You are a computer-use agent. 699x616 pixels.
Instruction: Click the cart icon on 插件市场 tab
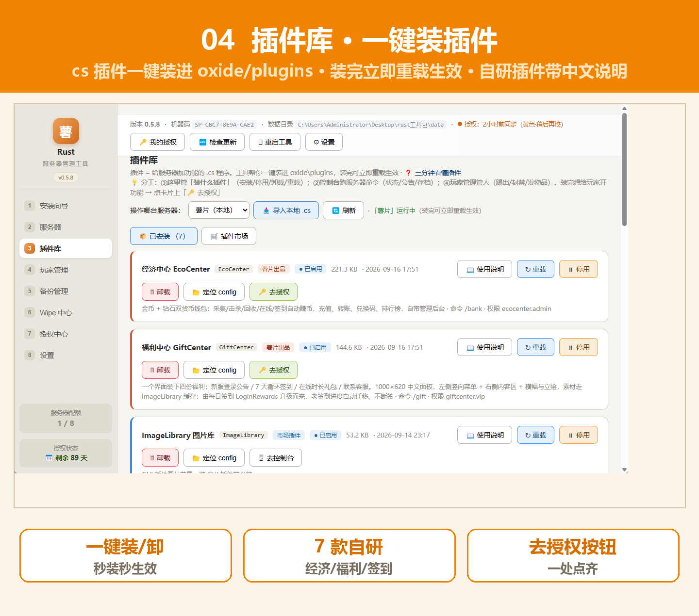click(214, 236)
